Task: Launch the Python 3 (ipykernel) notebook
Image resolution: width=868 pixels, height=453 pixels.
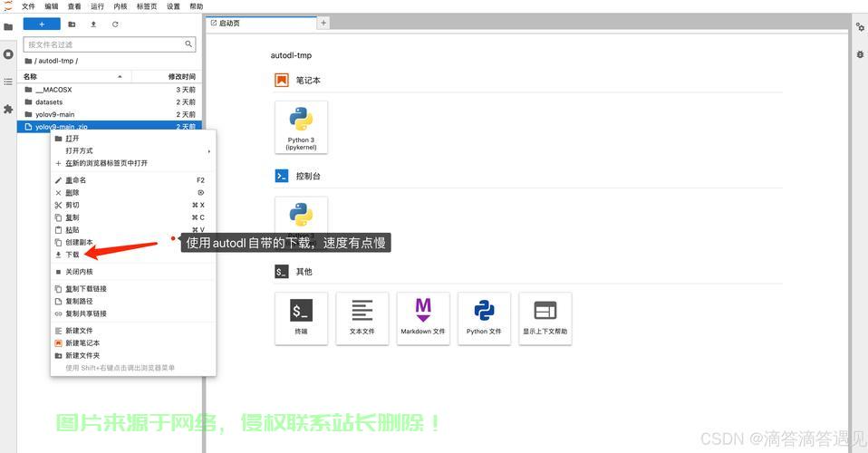Action: [x=301, y=127]
